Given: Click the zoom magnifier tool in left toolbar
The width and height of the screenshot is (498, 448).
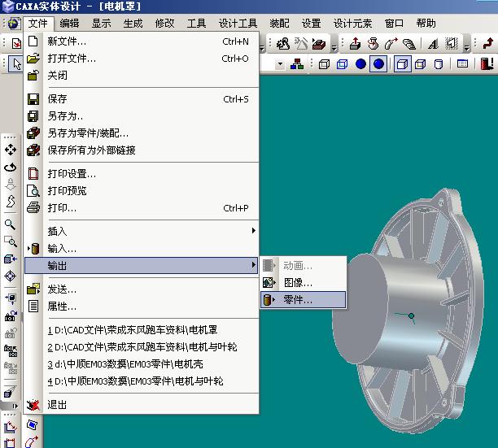Looking at the screenshot, I should (x=10, y=224).
